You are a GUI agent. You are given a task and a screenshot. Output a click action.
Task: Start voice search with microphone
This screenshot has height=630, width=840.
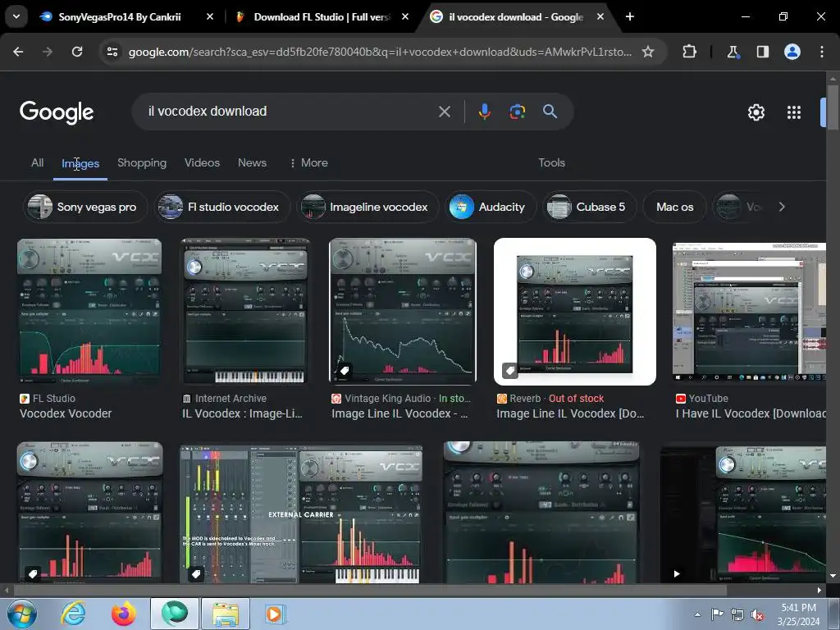(x=484, y=112)
